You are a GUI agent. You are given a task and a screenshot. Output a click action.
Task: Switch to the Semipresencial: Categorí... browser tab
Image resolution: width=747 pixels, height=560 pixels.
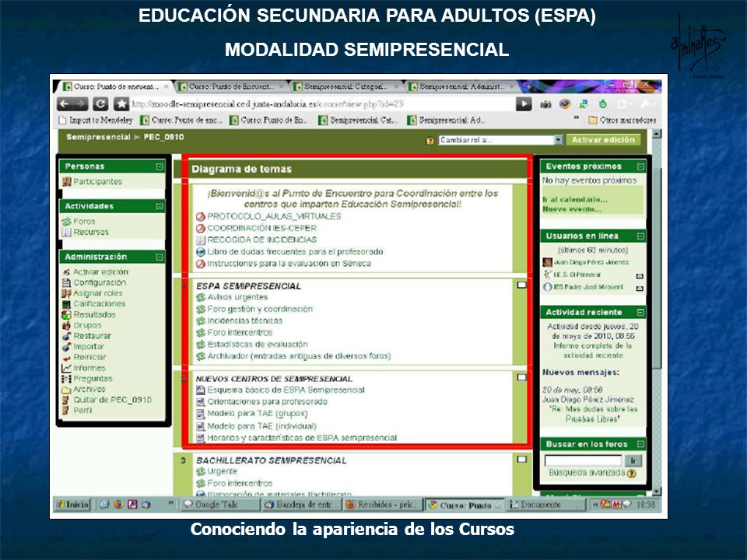pos(345,86)
